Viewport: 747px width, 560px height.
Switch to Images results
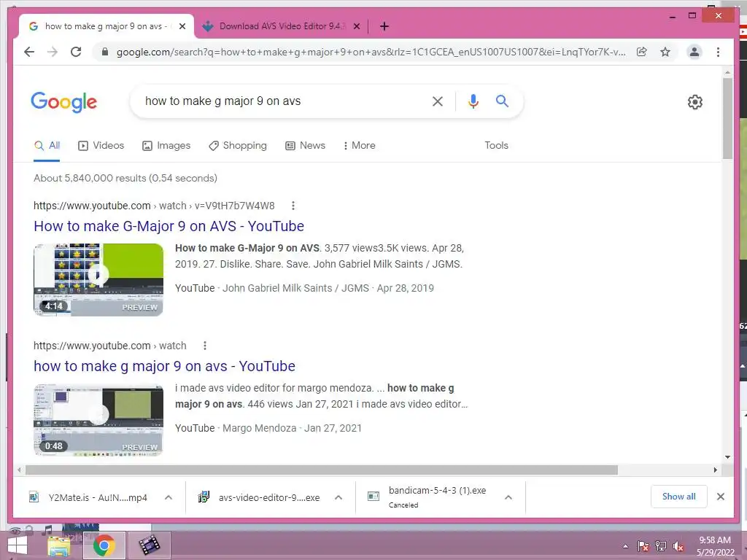pyautogui.click(x=166, y=146)
